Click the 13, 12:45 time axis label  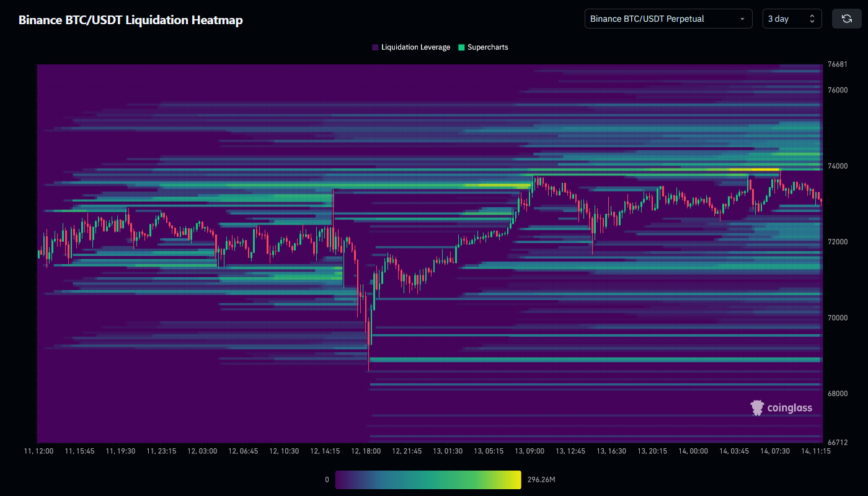pos(570,451)
